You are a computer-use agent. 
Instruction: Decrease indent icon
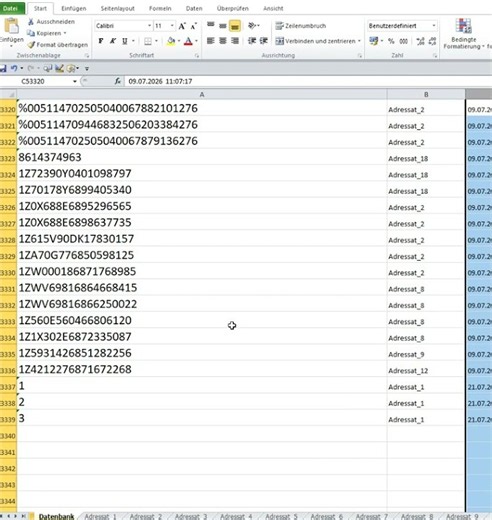click(252, 41)
